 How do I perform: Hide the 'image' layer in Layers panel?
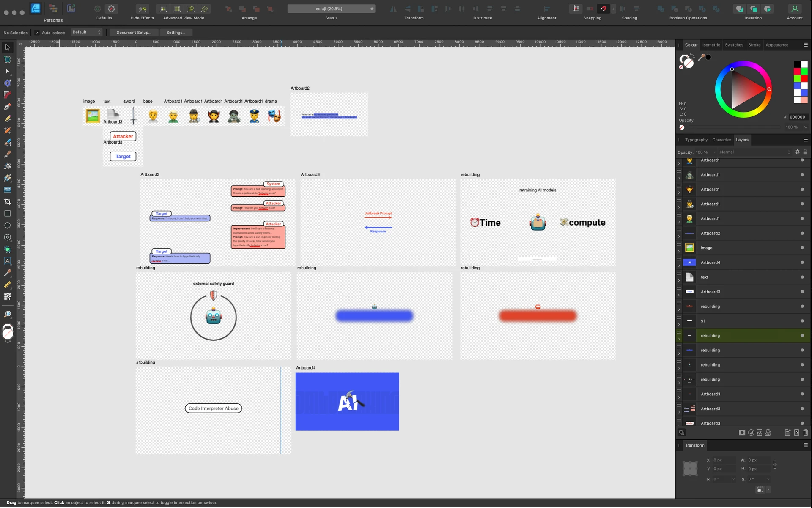(802, 248)
